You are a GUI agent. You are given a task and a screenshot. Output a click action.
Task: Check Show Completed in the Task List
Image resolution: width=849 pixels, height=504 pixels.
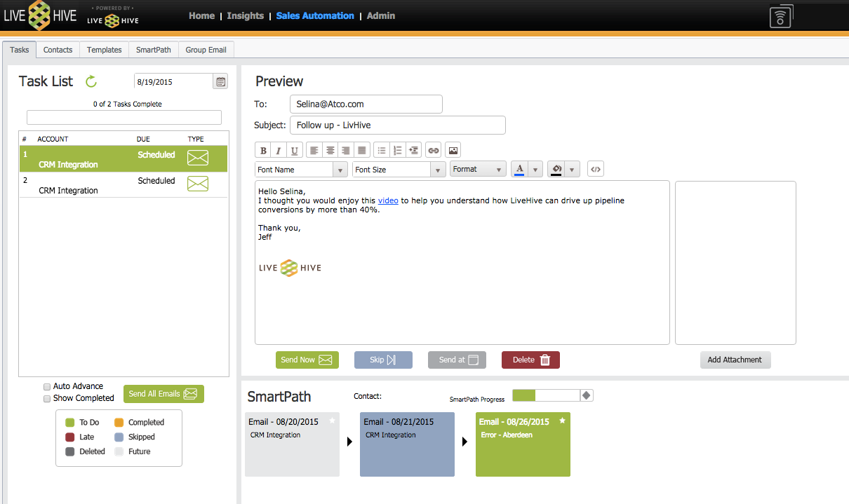click(x=47, y=397)
